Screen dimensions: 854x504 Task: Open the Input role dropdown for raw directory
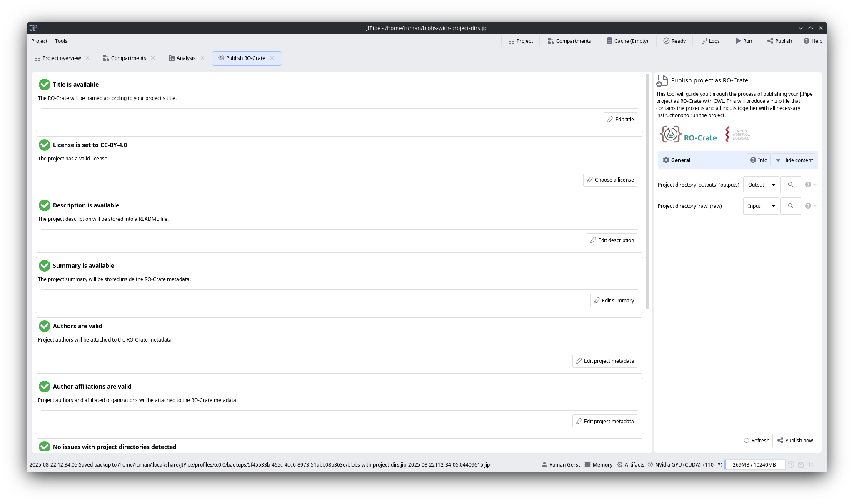tap(761, 206)
